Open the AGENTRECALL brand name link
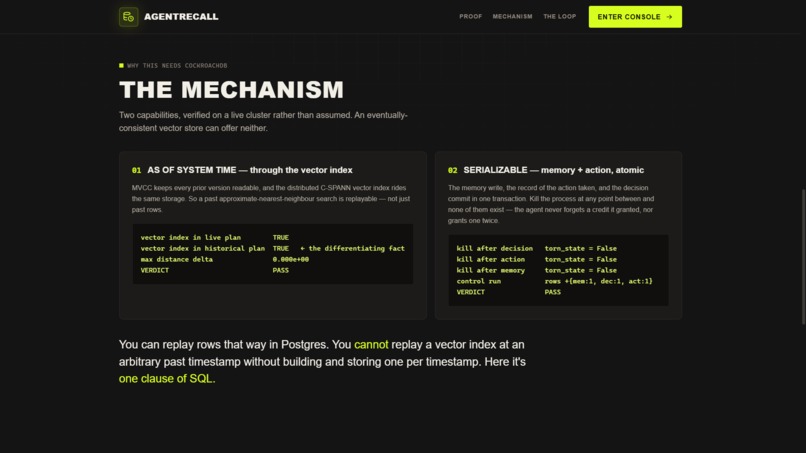This screenshot has width=806, height=453. [x=181, y=17]
